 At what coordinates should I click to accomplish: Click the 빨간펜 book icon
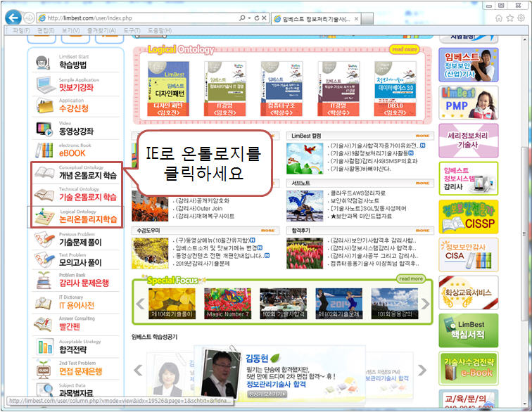pyautogui.click(x=43, y=324)
